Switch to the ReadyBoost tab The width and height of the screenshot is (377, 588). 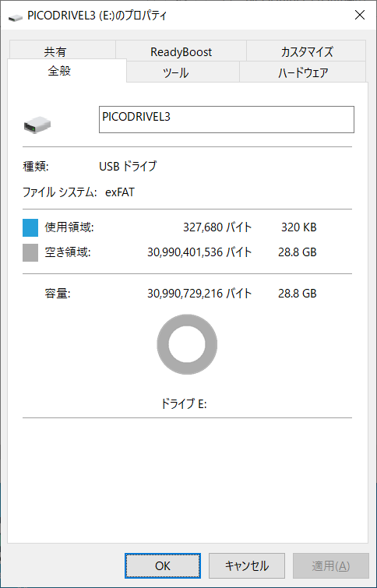tap(181, 51)
